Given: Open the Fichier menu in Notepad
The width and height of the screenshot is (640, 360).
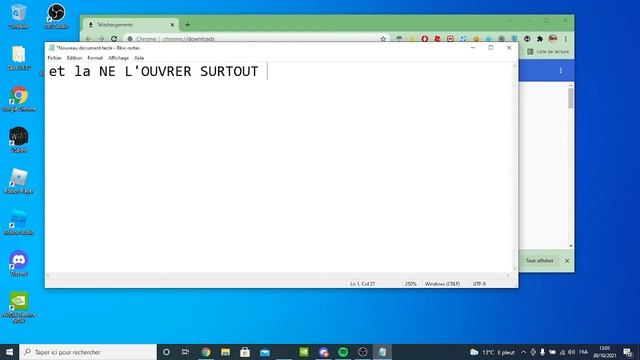Looking at the screenshot, I should pyautogui.click(x=54, y=58).
